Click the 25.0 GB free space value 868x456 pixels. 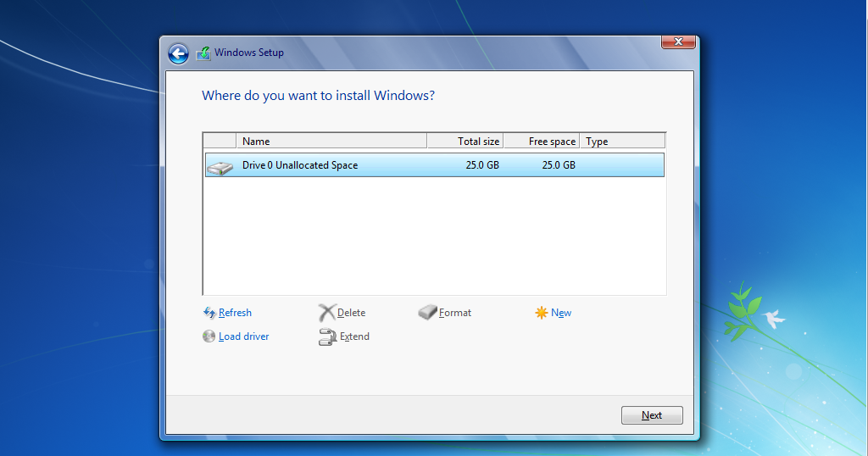(x=559, y=165)
